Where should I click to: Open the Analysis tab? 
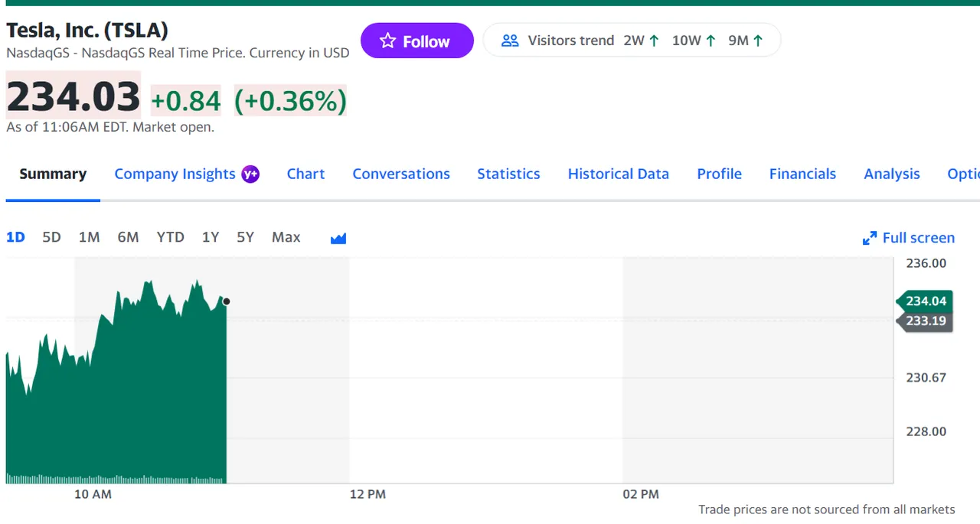coord(892,174)
